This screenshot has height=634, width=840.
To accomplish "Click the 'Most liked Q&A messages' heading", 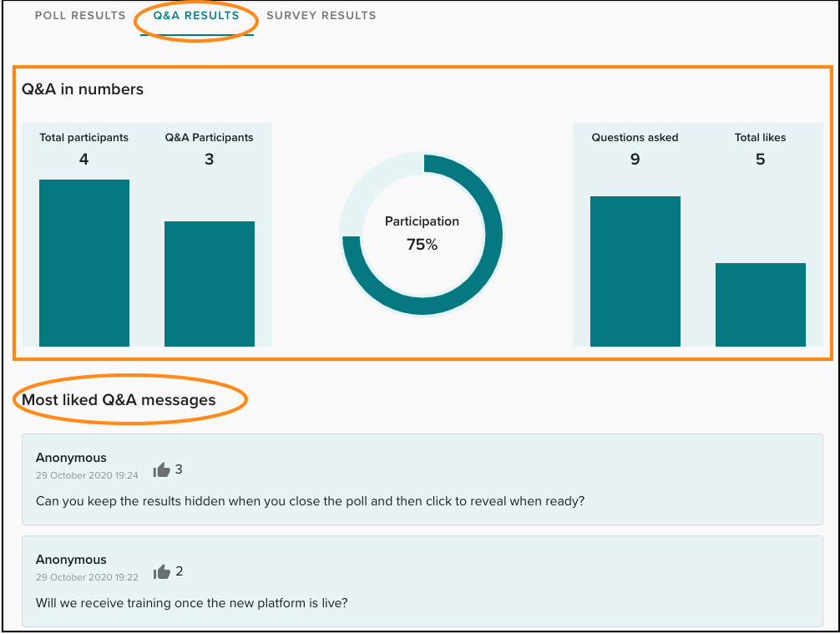I will pos(119,400).
